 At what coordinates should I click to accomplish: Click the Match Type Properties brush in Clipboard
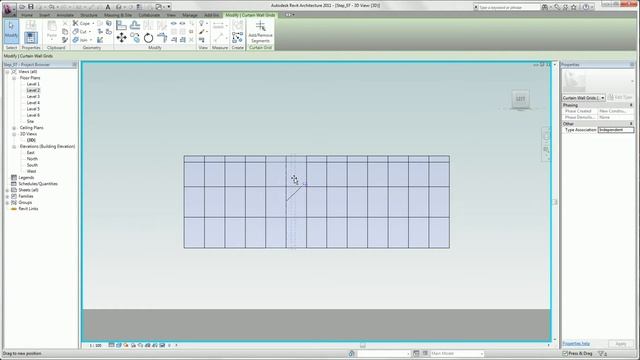[65, 40]
